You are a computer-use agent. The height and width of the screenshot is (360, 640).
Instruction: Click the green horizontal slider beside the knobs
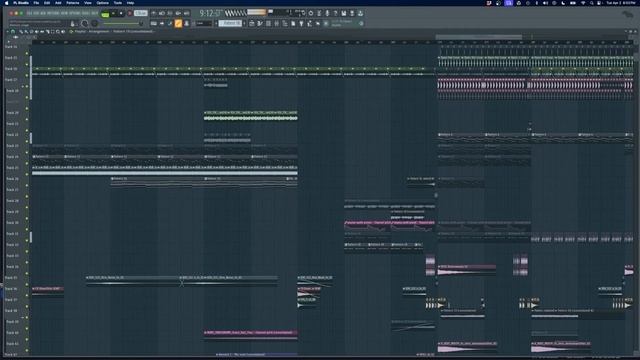coord(123,24)
